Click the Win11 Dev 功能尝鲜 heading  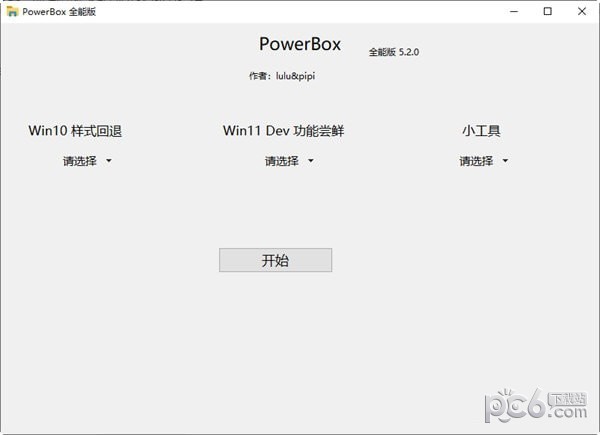coord(284,131)
